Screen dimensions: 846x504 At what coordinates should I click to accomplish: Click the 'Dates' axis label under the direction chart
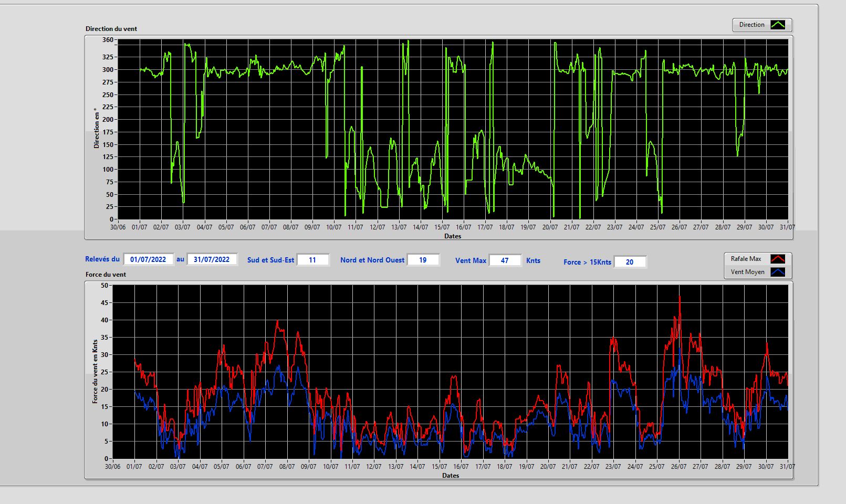pyautogui.click(x=452, y=236)
